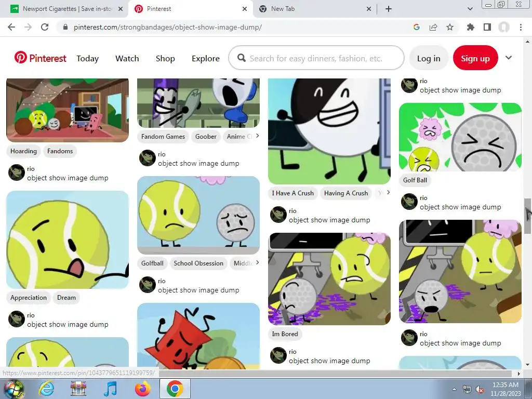Open the extensions puzzle icon

coord(471,27)
